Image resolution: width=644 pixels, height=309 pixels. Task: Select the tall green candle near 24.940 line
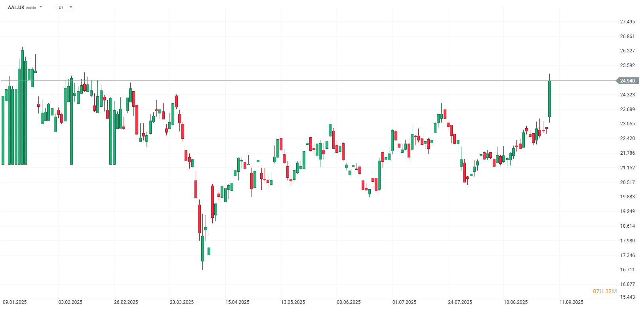[x=550, y=99]
